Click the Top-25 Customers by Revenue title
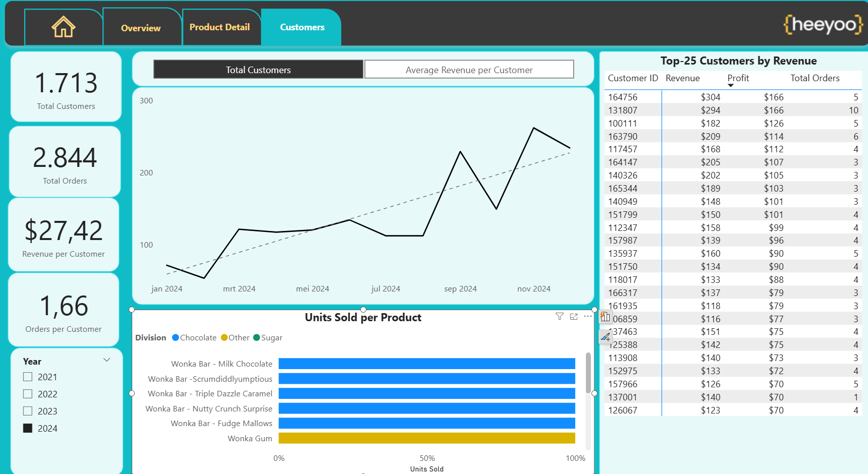Image resolution: width=868 pixels, height=474 pixels. pos(738,61)
